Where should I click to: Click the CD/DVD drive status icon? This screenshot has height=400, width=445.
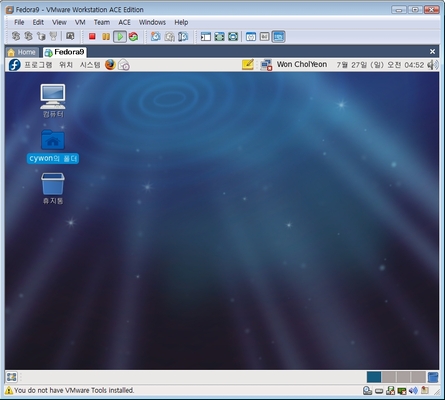[367, 390]
